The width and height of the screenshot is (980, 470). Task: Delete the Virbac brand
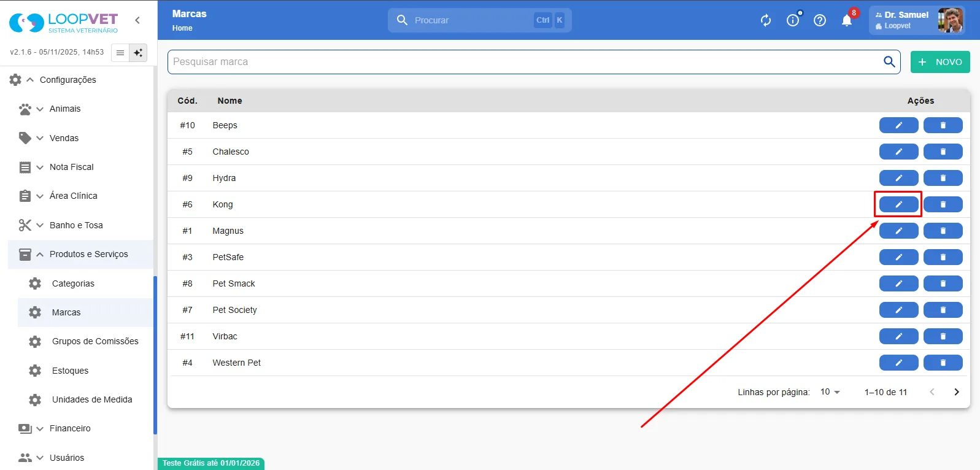coord(943,336)
